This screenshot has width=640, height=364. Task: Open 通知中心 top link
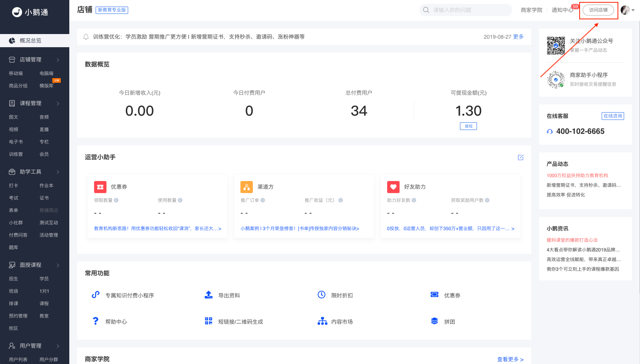point(563,10)
